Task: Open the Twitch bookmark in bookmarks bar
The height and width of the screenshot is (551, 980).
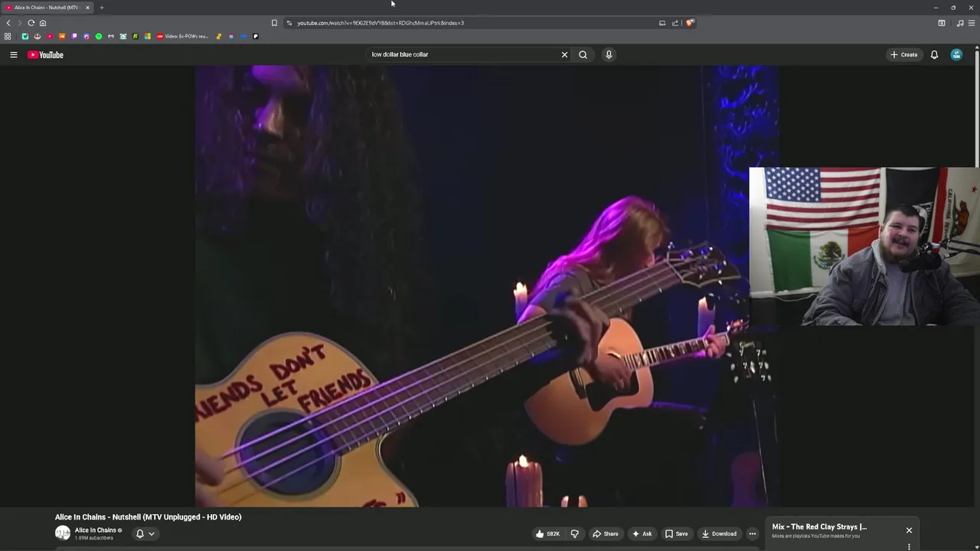Action: [74, 36]
